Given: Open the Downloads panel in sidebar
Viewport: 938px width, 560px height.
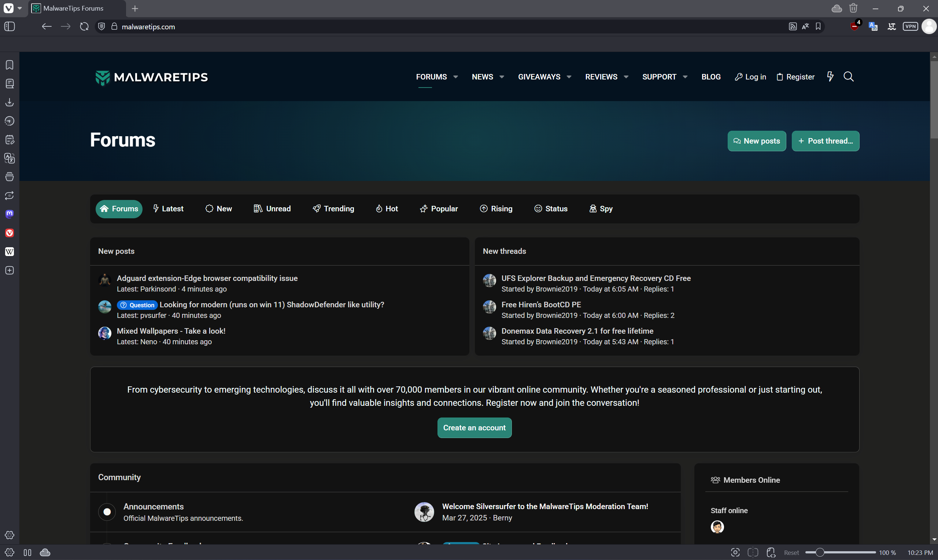Looking at the screenshot, I should 10,102.
